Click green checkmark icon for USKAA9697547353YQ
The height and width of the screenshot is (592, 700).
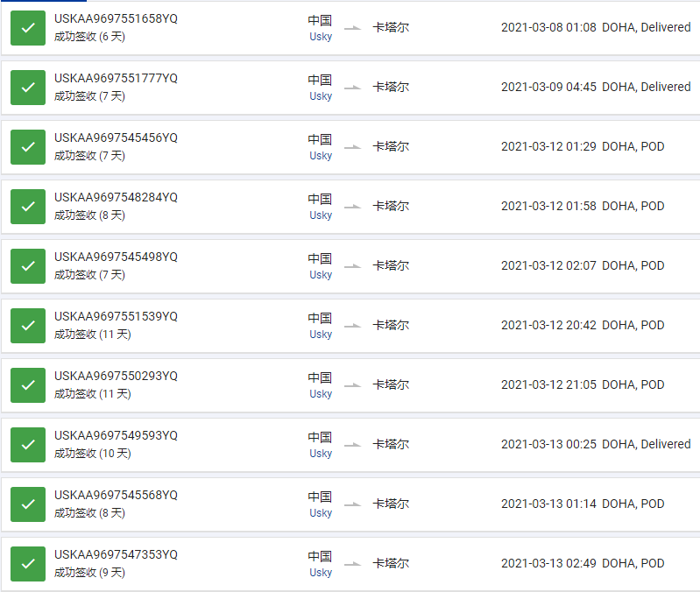28,564
